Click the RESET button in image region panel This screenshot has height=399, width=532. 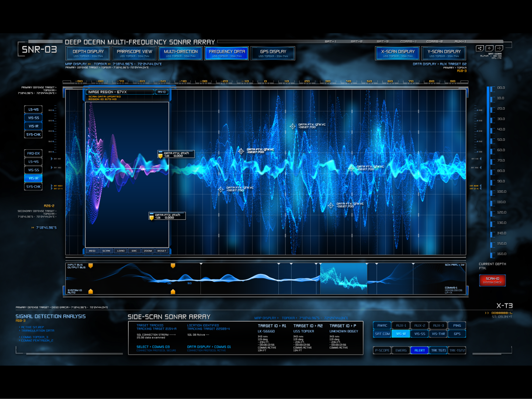coord(162,251)
